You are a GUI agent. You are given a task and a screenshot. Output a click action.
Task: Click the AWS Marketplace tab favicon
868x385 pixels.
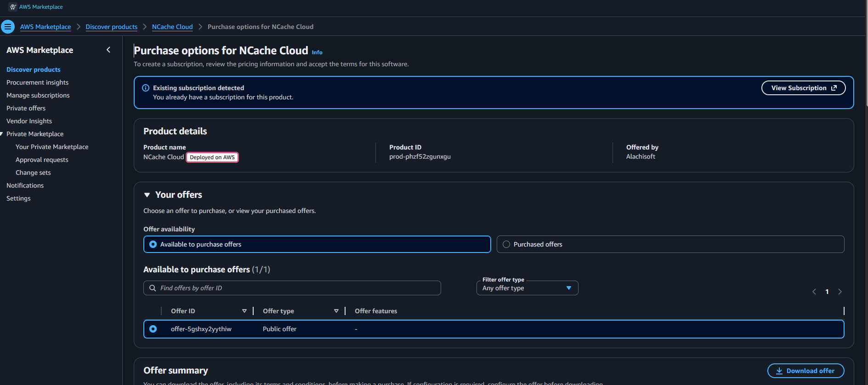(13, 7)
